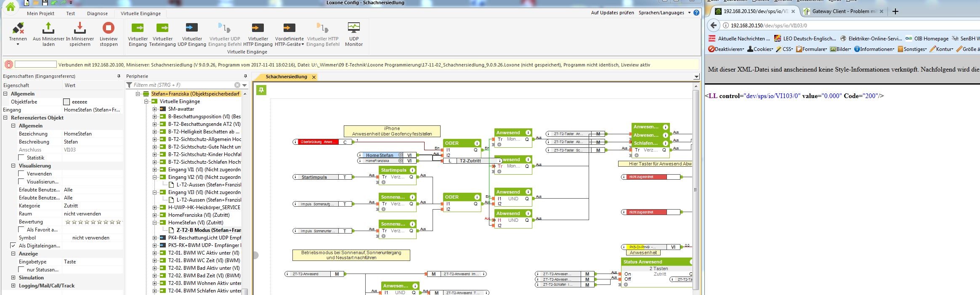The width and height of the screenshot is (980, 295).
Task: Add a Virtueller Eingang
Action: [x=138, y=29]
